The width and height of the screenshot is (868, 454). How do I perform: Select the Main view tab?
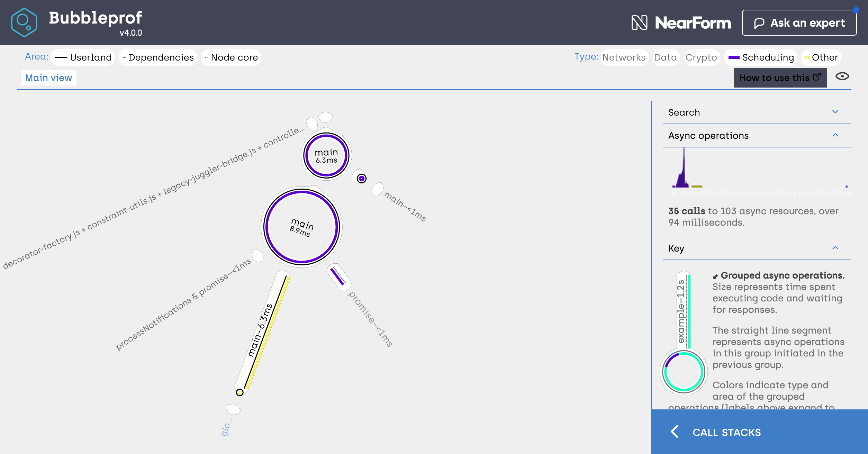click(48, 78)
